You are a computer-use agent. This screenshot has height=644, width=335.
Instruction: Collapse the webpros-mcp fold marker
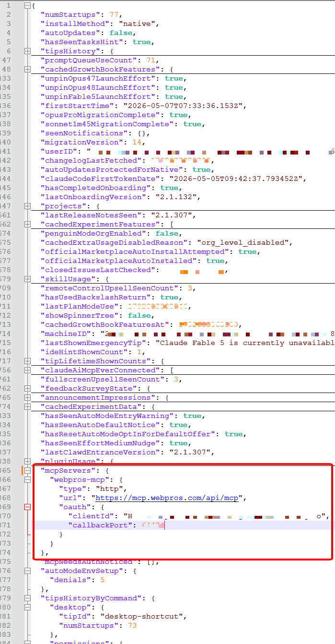[x=27, y=479]
